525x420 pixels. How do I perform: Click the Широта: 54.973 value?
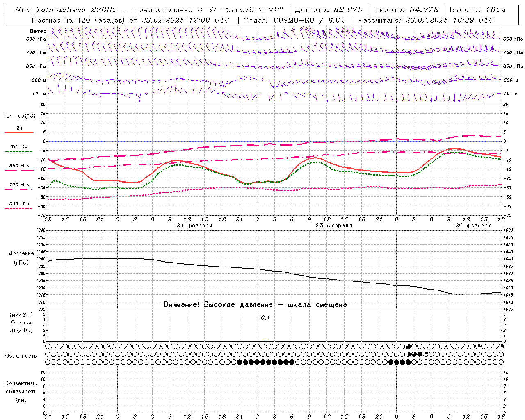coord(406,10)
